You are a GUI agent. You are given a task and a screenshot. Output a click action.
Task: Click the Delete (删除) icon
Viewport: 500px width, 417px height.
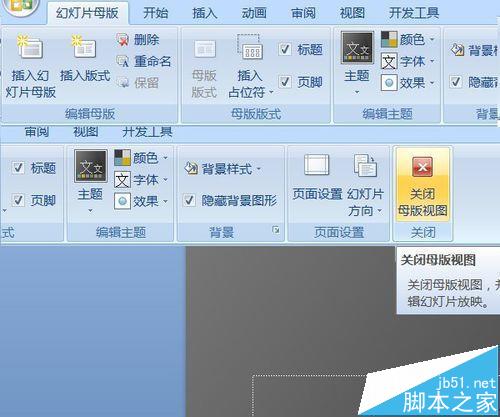click(x=122, y=40)
